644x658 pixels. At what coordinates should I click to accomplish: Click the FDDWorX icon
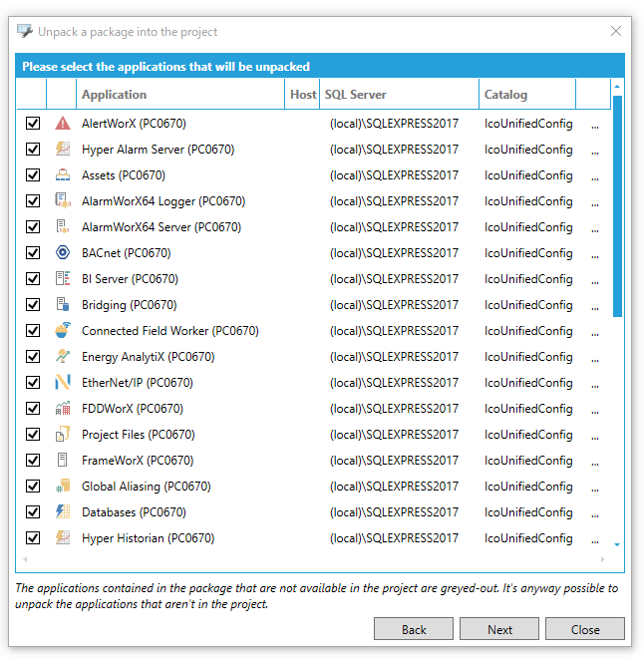[x=62, y=409]
